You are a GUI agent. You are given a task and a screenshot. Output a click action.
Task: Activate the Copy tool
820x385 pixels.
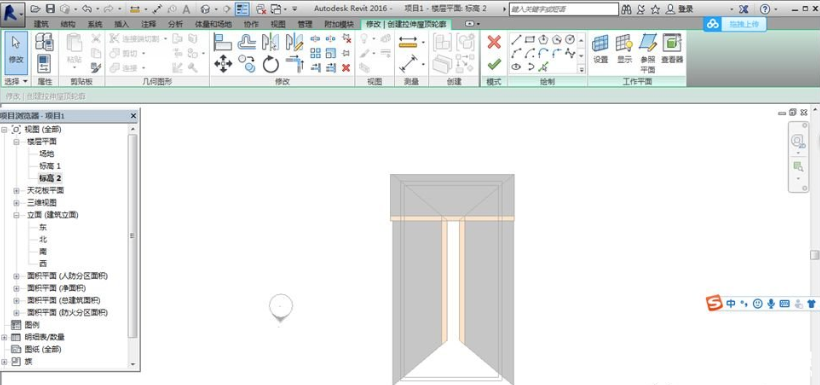click(x=247, y=64)
